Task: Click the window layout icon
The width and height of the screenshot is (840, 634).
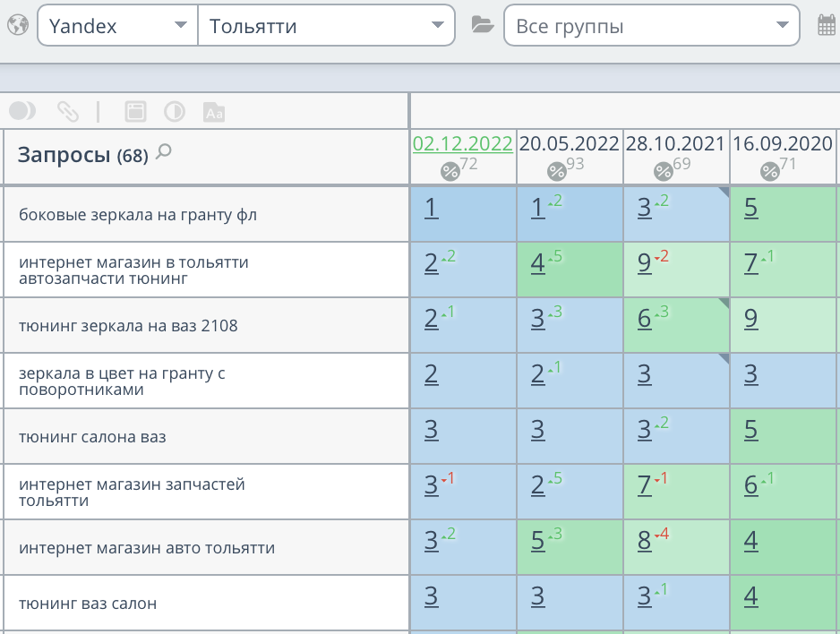Action: click(135, 111)
